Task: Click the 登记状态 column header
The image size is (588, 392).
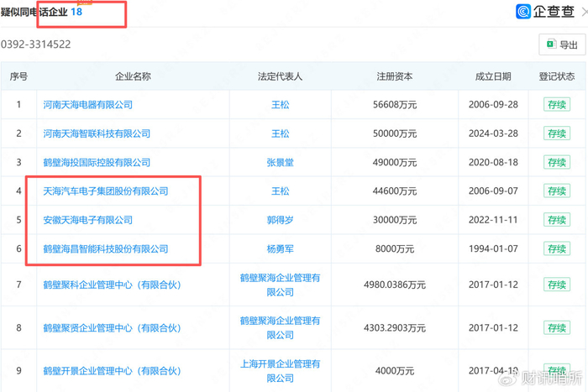Action: (557, 76)
